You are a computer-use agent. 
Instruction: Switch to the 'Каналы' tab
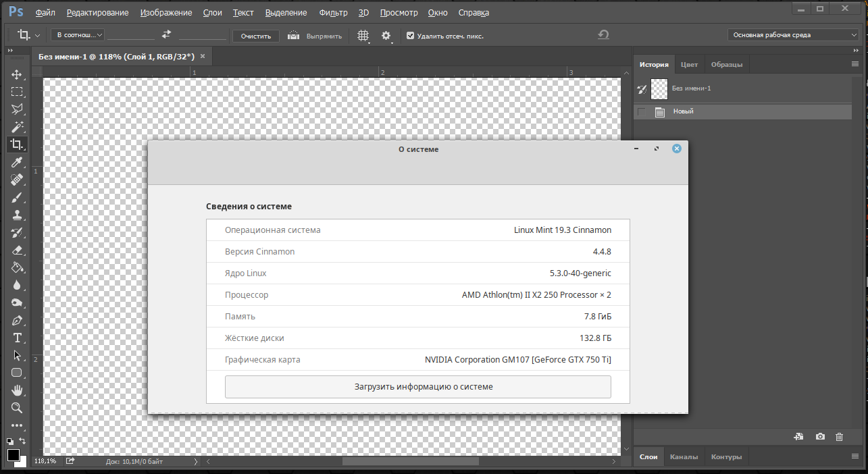[684, 457]
